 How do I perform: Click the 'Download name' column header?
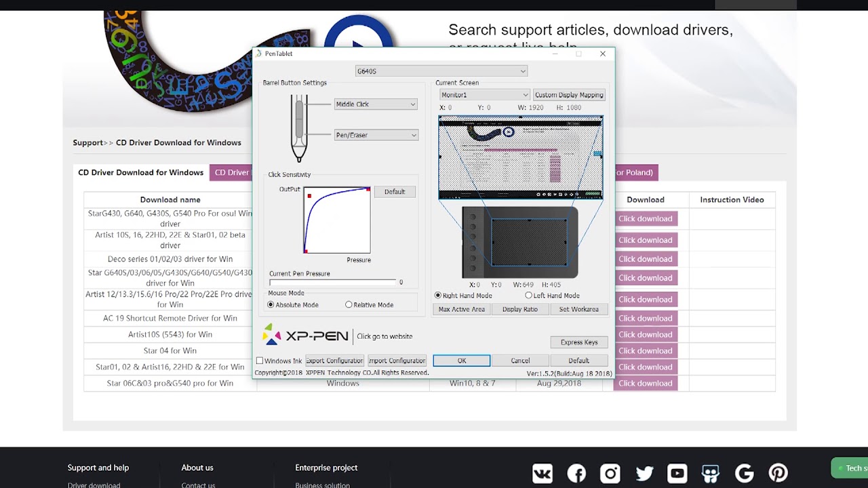click(170, 200)
